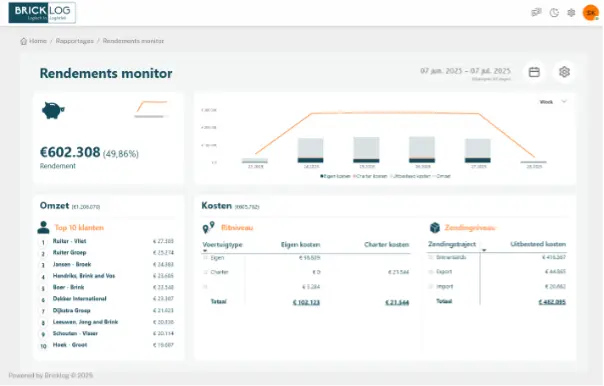Open the Eigen kosten total amount link

[306, 302]
